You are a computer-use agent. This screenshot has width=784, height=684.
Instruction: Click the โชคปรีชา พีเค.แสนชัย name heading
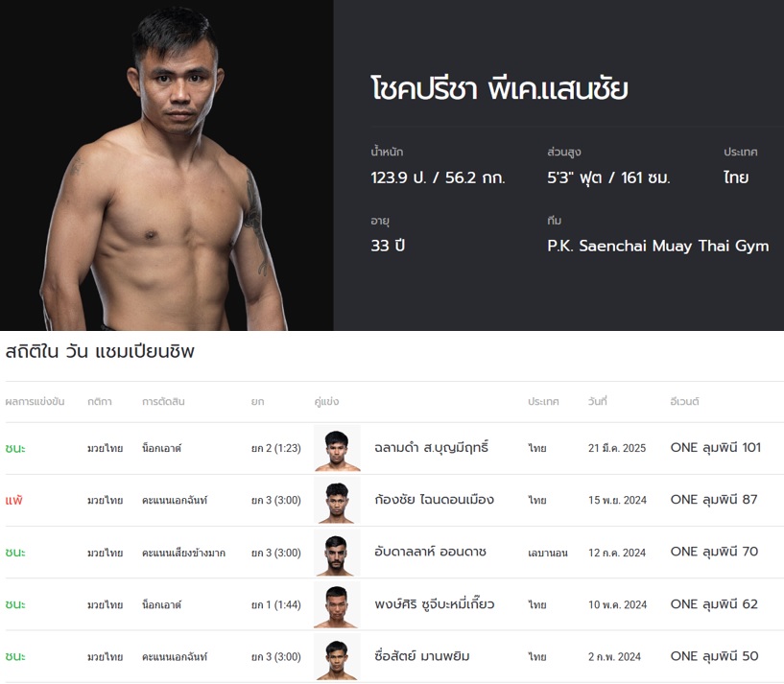pos(499,89)
